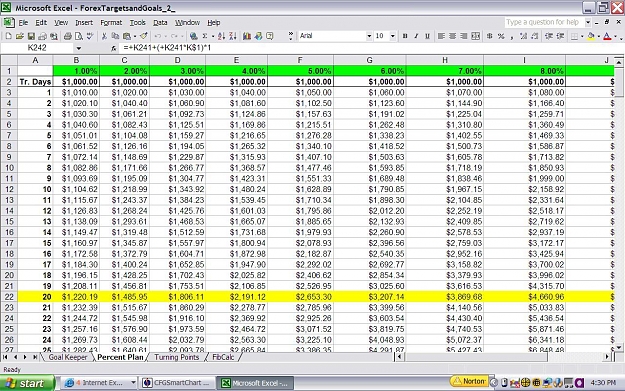Sort ascending with the A-Z icon
Viewport: 625px width, 391px height.
(x=221, y=36)
